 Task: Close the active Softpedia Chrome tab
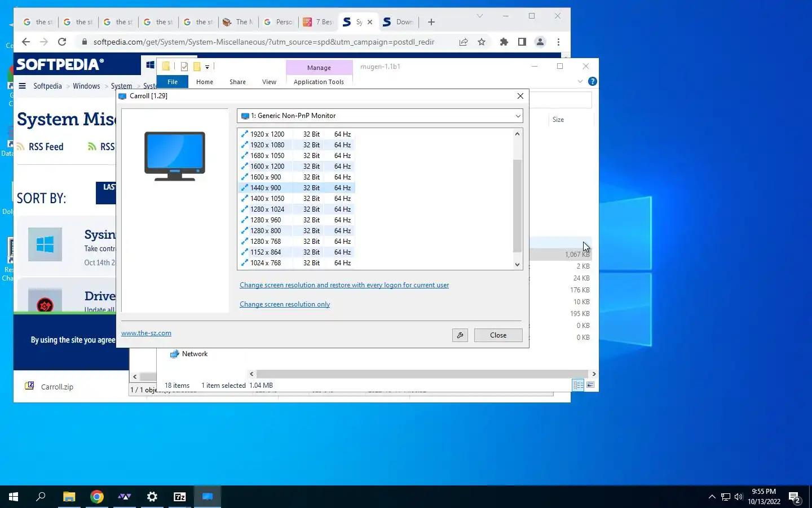coord(370,22)
